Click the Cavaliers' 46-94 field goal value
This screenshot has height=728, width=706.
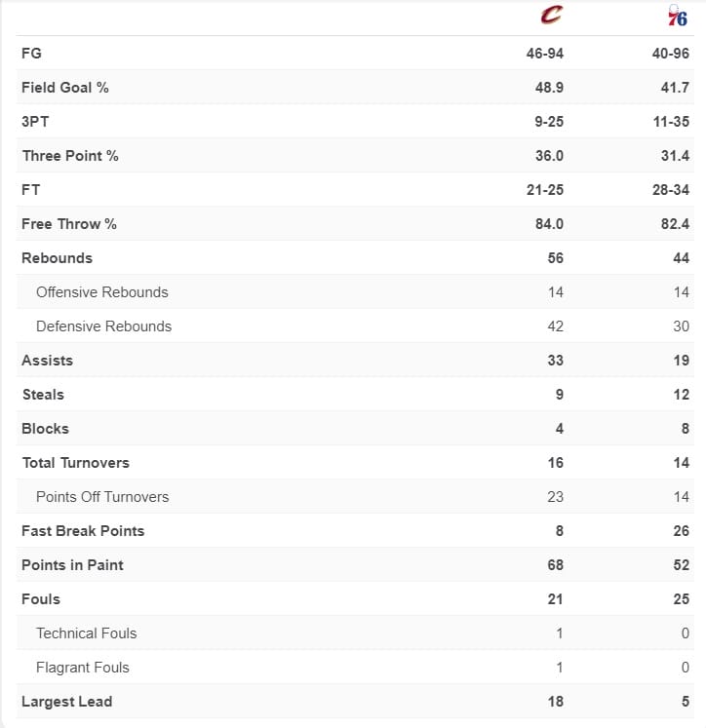[544, 54]
